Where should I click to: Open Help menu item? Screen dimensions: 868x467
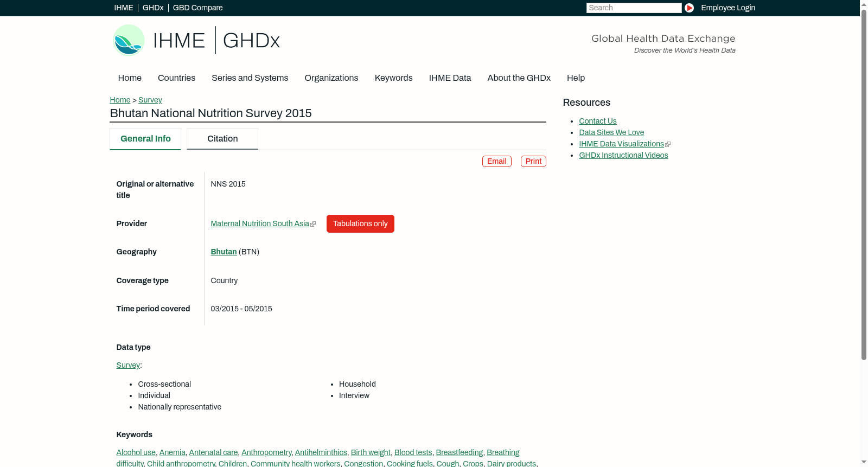pyautogui.click(x=576, y=78)
